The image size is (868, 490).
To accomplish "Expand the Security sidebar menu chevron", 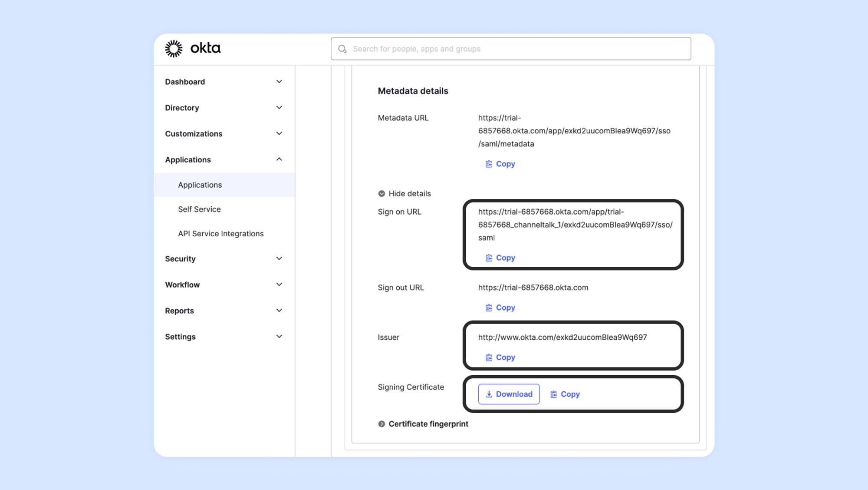I will coord(279,258).
